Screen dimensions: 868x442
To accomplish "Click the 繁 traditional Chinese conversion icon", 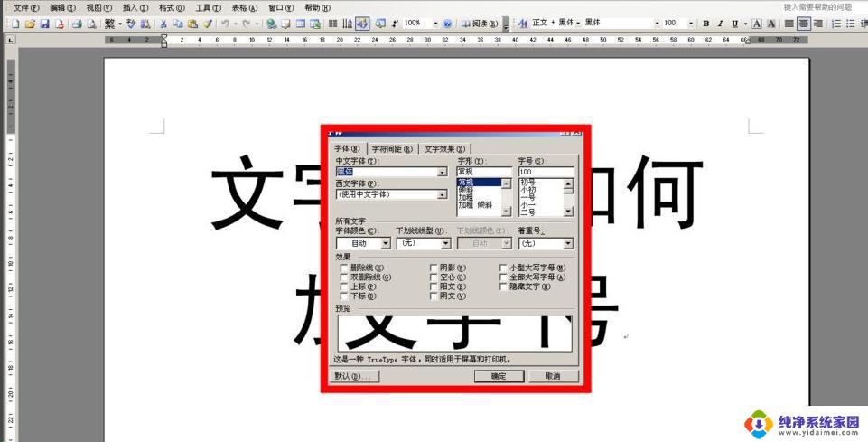I will (110, 24).
